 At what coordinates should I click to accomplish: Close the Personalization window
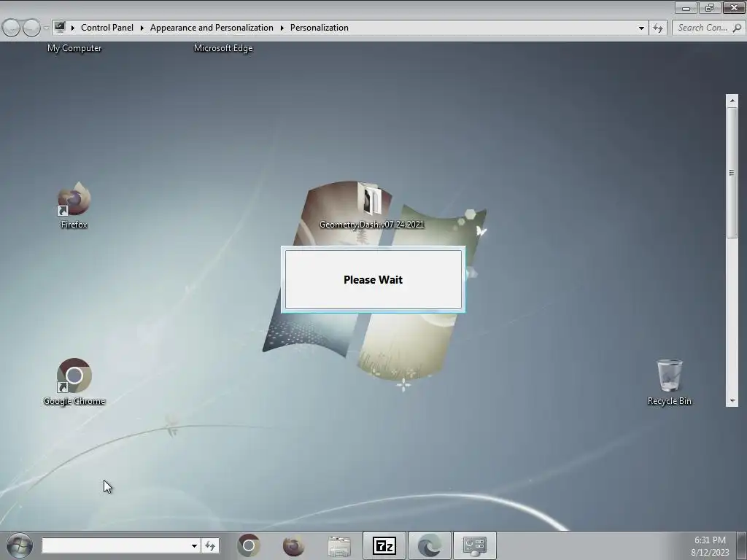click(x=734, y=7)
